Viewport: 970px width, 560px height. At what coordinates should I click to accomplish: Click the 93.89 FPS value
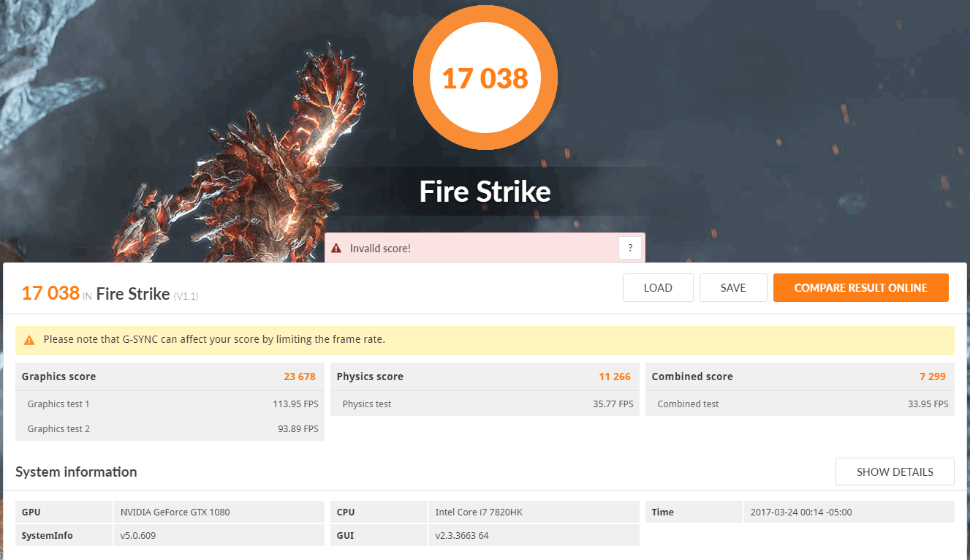[x=298, y=428]
